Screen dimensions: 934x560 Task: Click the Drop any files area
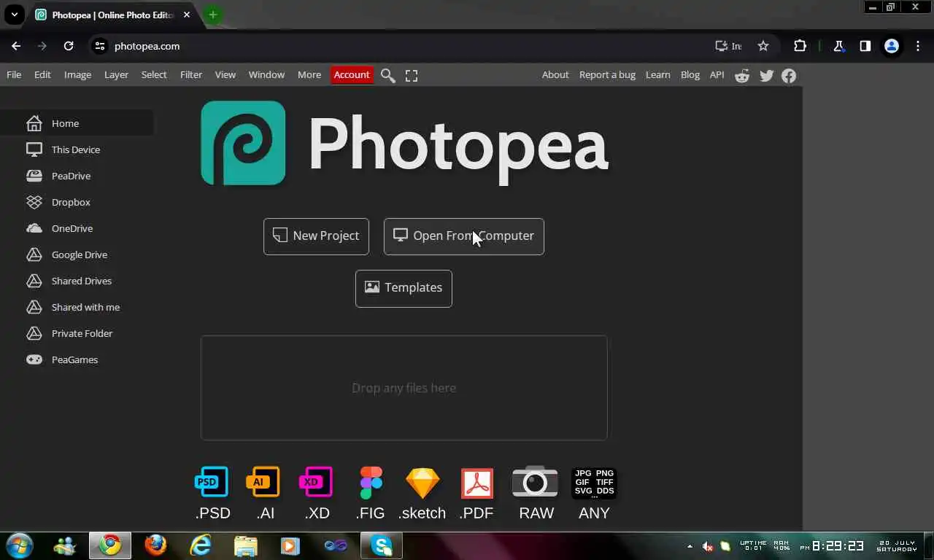click(404, 388)
